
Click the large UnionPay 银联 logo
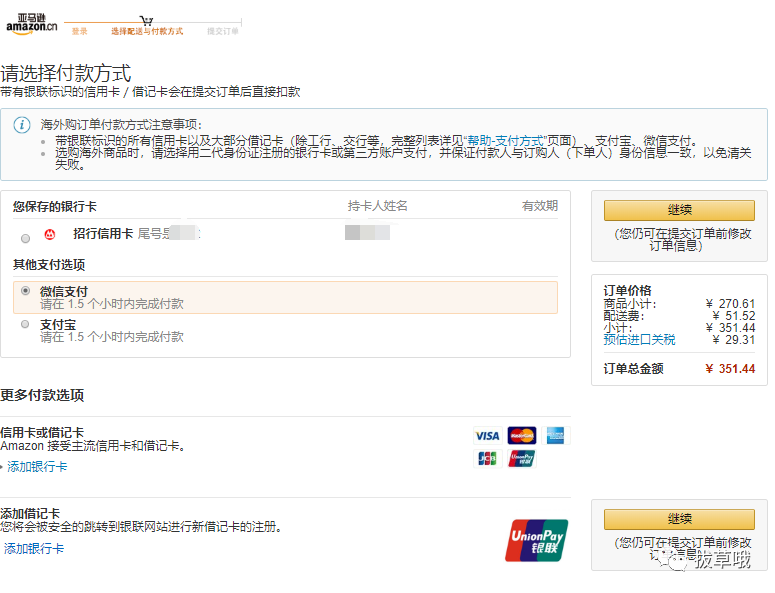pyautogui.click(x=537, y=540)
